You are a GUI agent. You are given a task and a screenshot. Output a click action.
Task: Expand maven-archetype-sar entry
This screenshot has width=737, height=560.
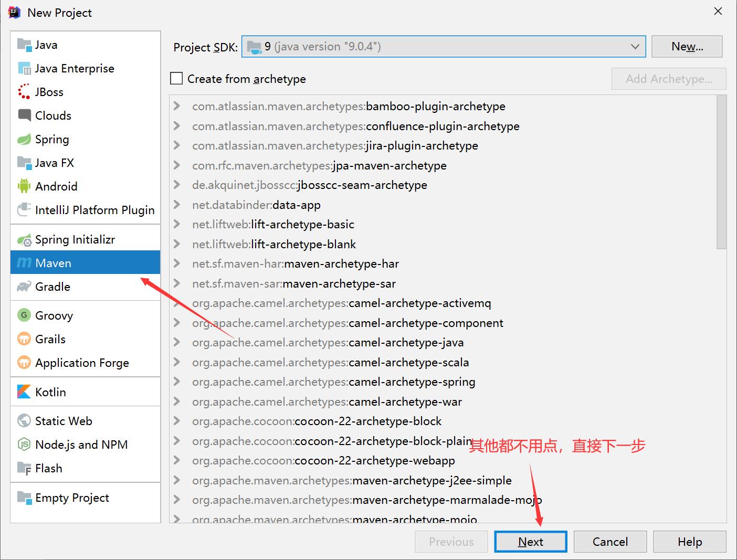click(177, 283)
